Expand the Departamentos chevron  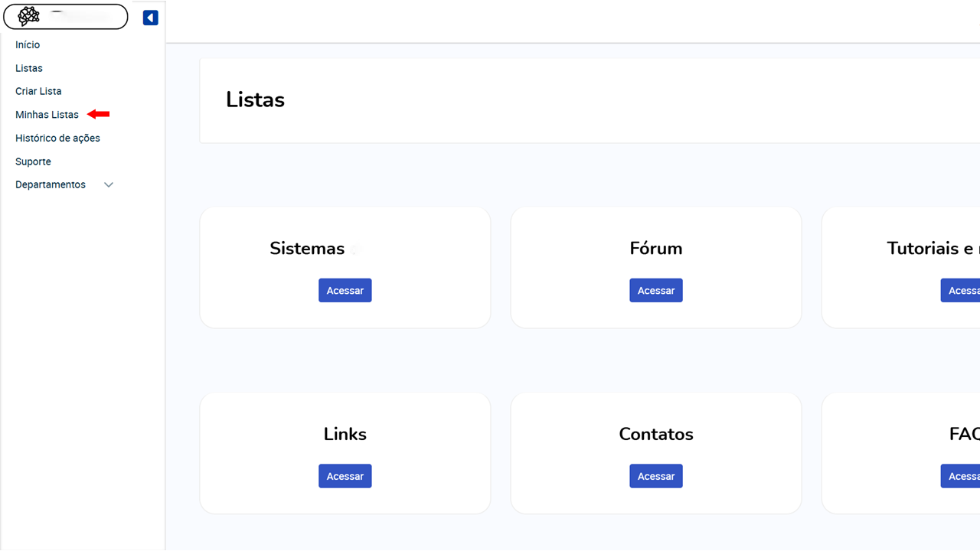(x=109, y=185)
